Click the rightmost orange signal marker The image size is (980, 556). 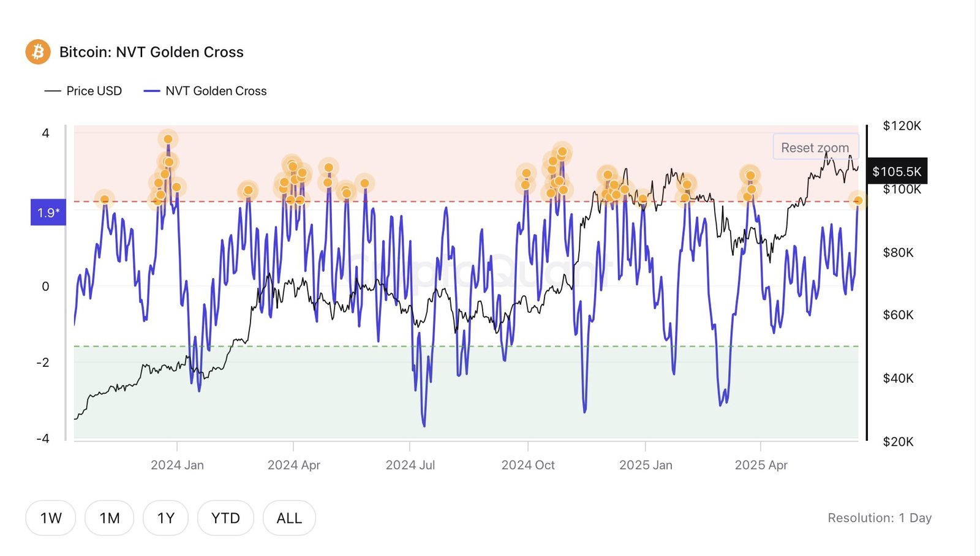(857, 200)
